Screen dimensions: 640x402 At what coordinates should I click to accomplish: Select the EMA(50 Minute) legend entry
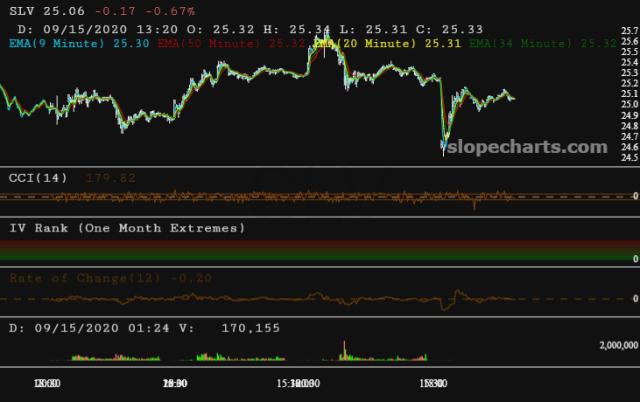231,43
